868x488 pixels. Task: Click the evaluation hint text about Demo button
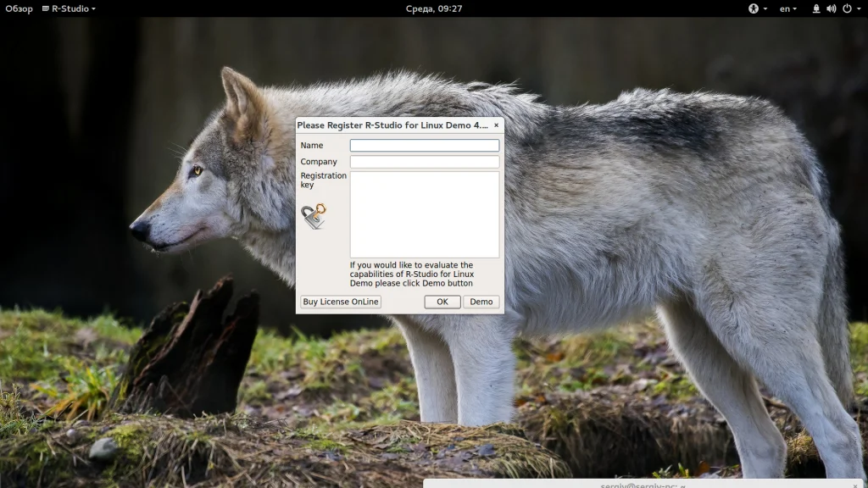click(x=412, y=274)
